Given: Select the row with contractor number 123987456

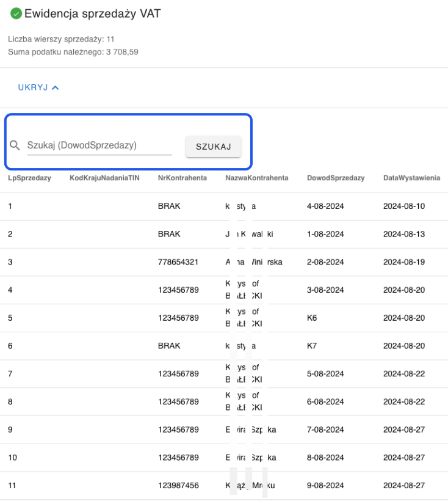Looking at the screenshot, I should [178, 486].
